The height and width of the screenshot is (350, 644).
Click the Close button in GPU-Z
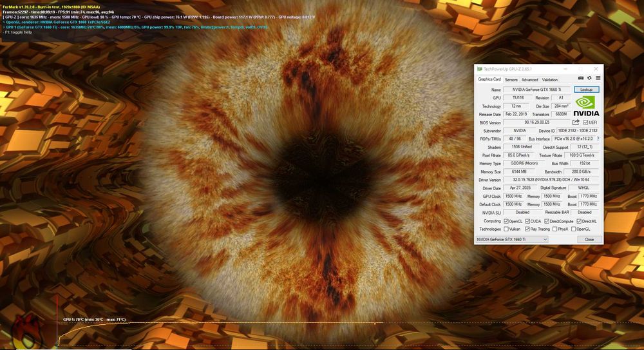pyautogui.click(x=589, y=239)
